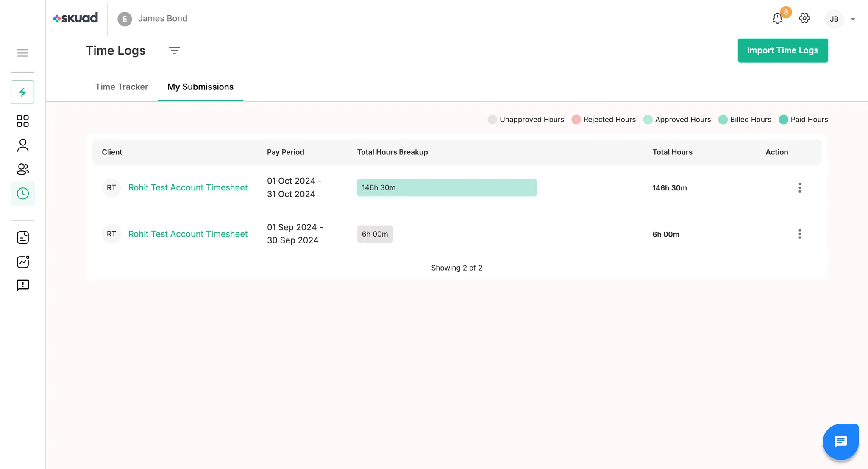Click the 146h 30m approved hours bar

(x=446, y=188)
